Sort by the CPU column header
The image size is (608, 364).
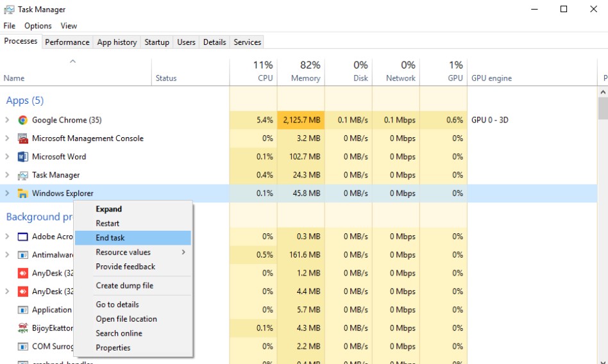pyautogui.click(x=253, y=72)
